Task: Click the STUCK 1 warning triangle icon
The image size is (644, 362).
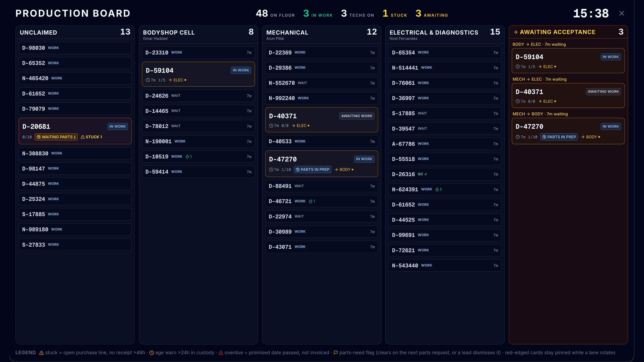Action: click(x=83, y=137)
